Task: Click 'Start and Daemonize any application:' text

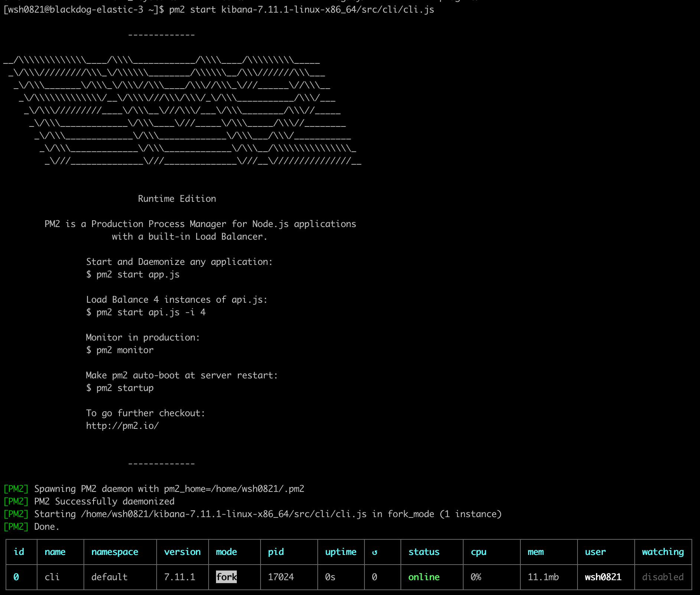Action: click(x=179, y=262)
